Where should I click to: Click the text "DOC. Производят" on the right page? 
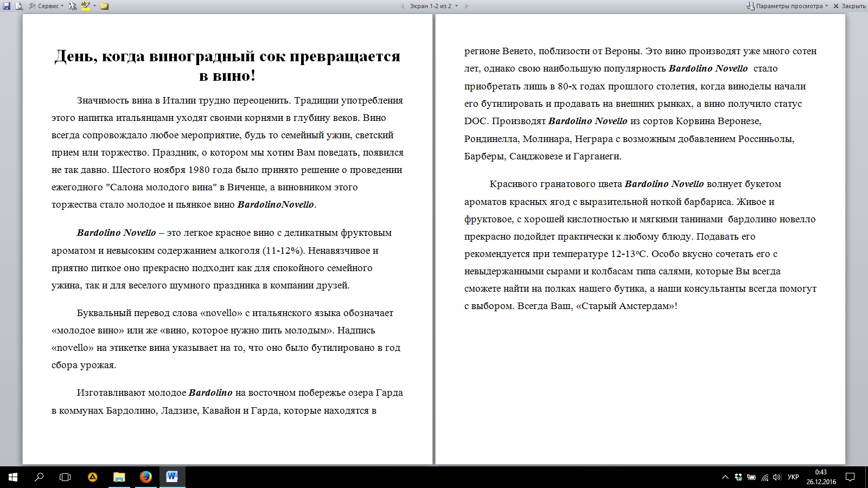point(505,121)
